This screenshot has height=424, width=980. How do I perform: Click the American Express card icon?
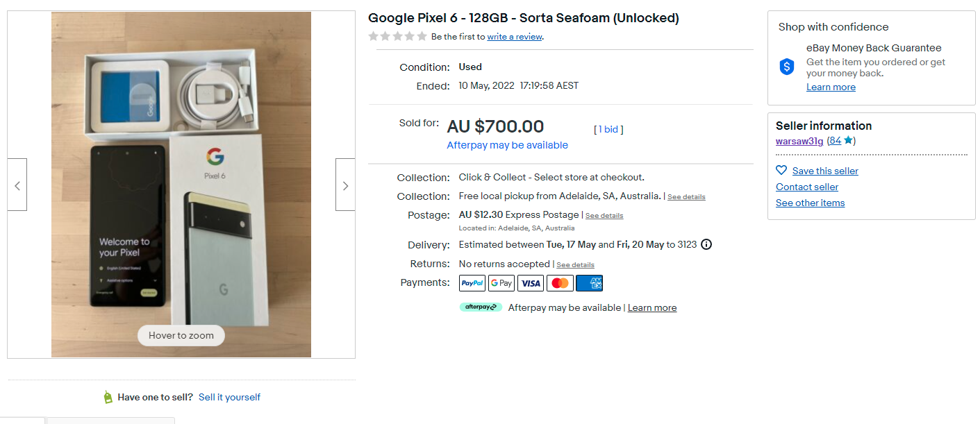click(x=589, y=283)
